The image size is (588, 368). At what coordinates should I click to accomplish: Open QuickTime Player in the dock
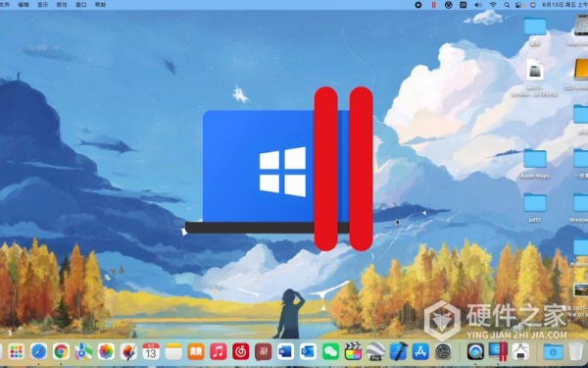tap(475, 352)
